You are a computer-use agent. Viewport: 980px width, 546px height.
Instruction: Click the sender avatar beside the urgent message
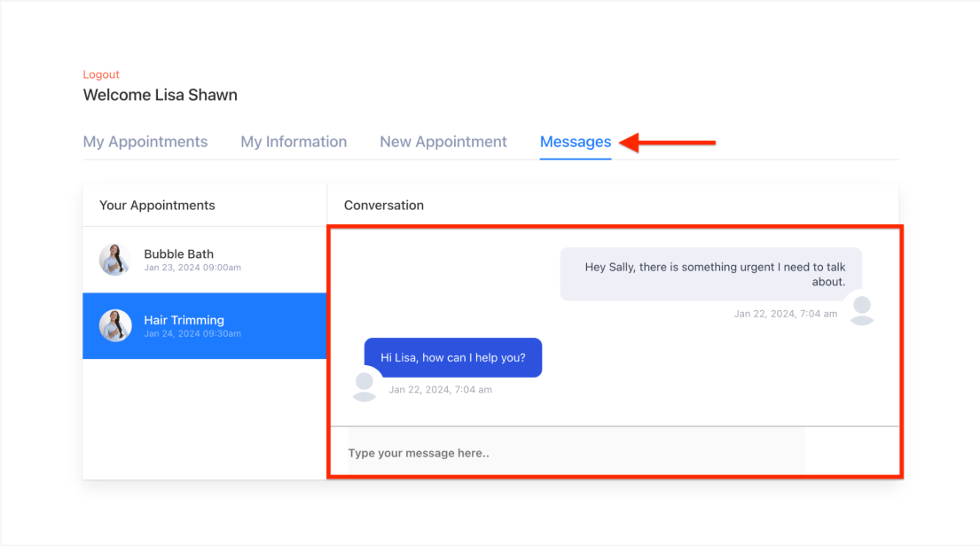(862, 310)
